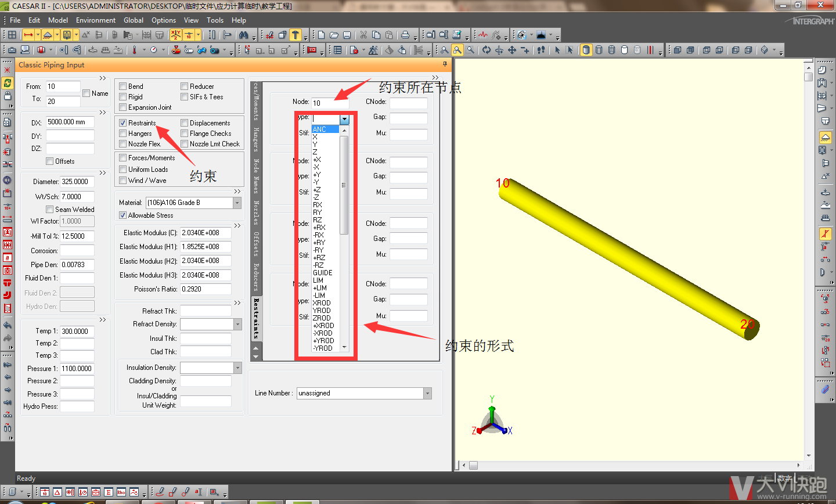The height and width of the screenshot is (504, 836).
Task: Open the Material dropdown list
Action: [x=237, y=203]
